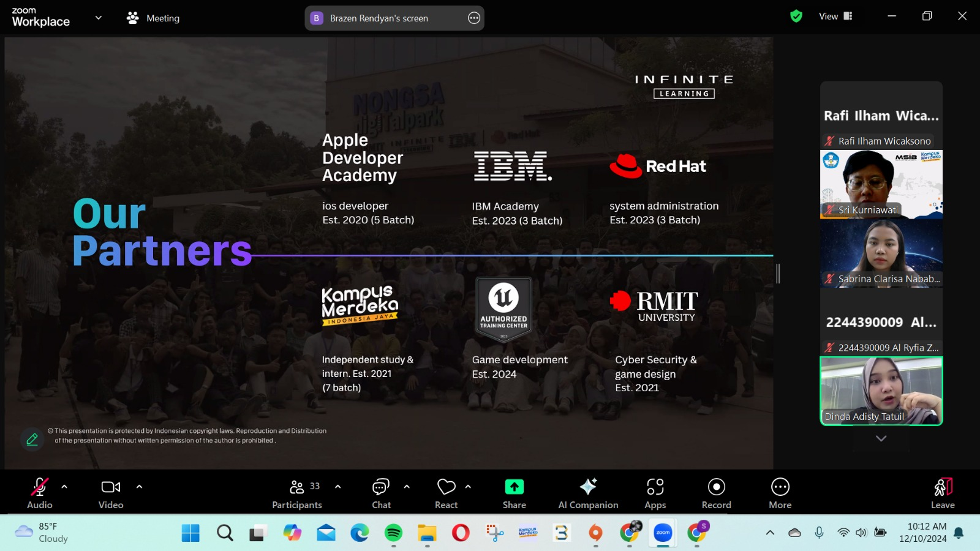Select Rafi Ilham Wicaksono video tile
This screenshot has width=980, height=551.
[881, 115]
